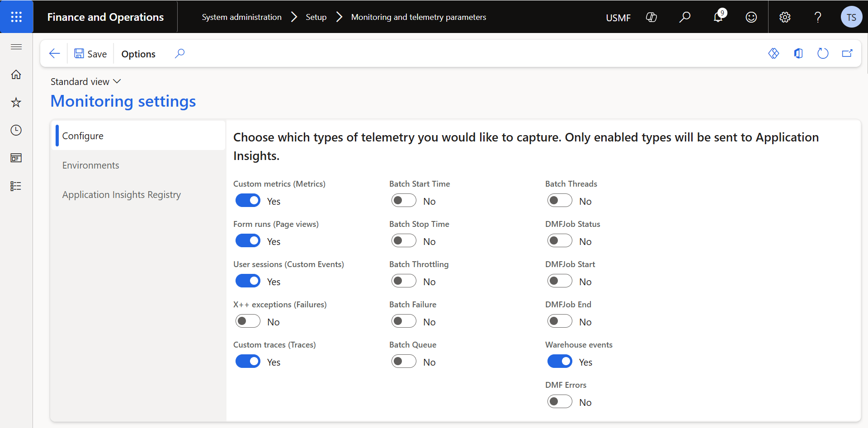The image size is (868, 428).
Task: Open Modules list icon in sidebar
Action: pyautogui.click(x=16, y=186)
